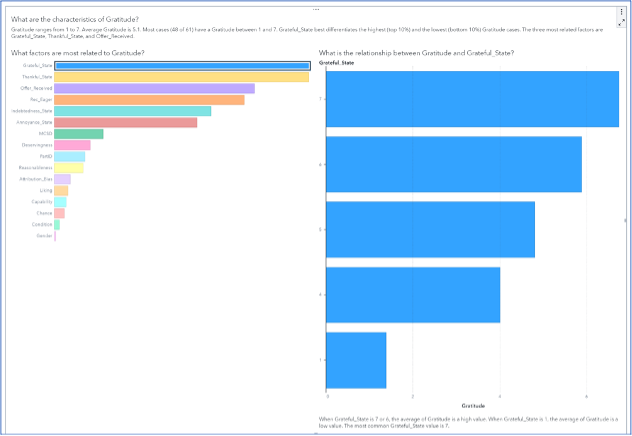Image resolution: width=632 pixels, height=436 pixels.
Task: Click the Liking factor bar
Action: [61, 190]
